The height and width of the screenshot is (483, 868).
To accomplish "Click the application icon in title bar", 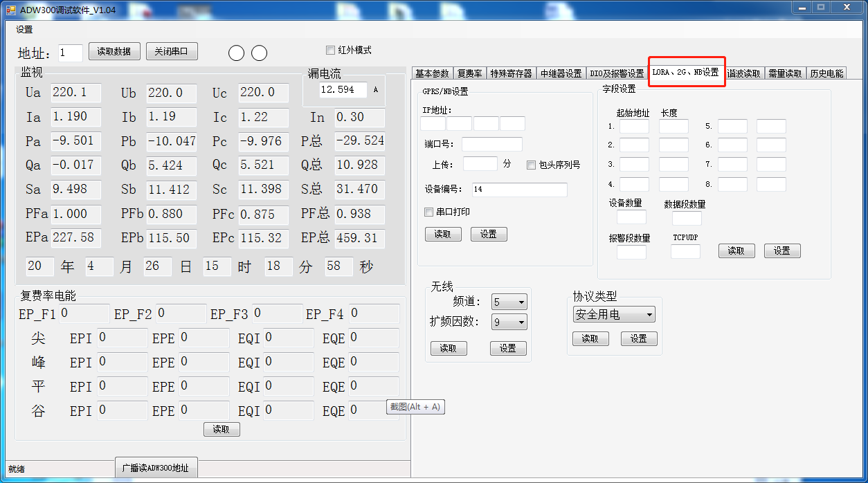I will 10,9.
